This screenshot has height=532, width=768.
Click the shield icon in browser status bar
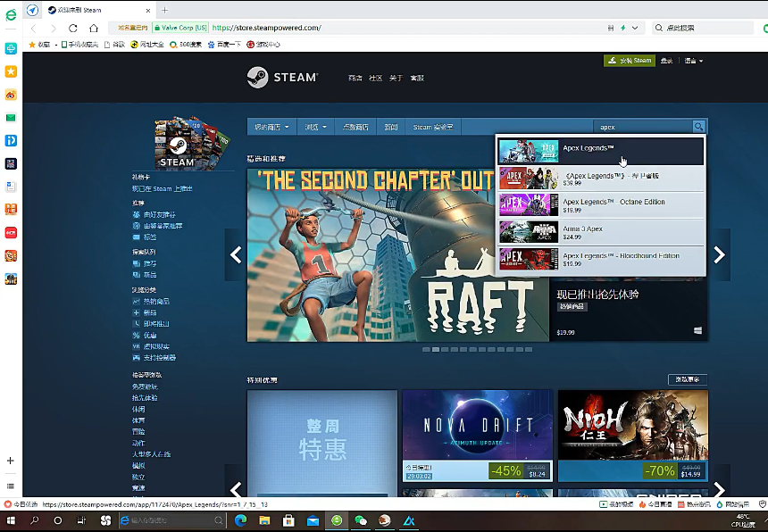pos(762,504)
